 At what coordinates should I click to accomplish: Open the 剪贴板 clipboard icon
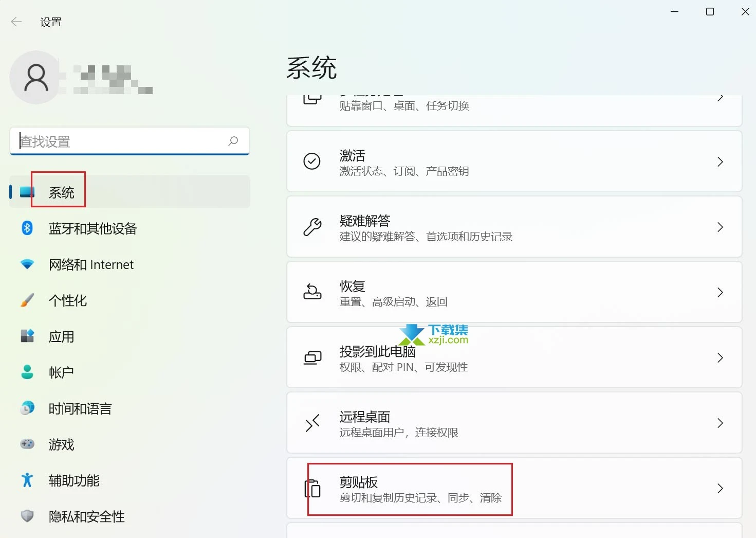coord(312,488)
